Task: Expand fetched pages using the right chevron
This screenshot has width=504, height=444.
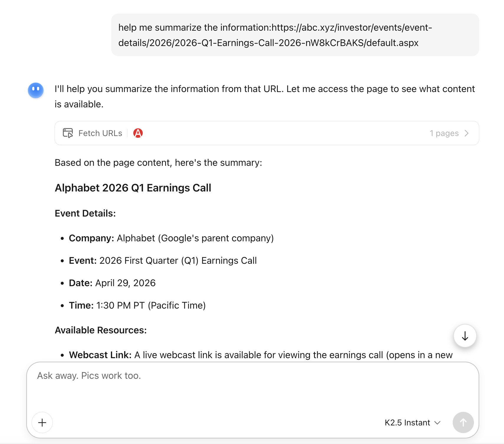Action: [467, 133]
